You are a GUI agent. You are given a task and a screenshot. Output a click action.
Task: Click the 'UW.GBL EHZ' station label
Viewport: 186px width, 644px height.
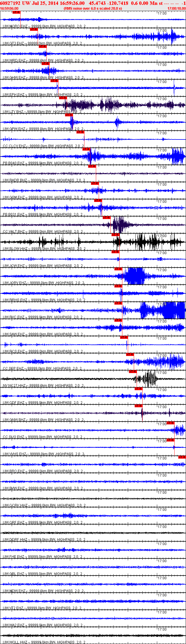(x=13, y=574)
